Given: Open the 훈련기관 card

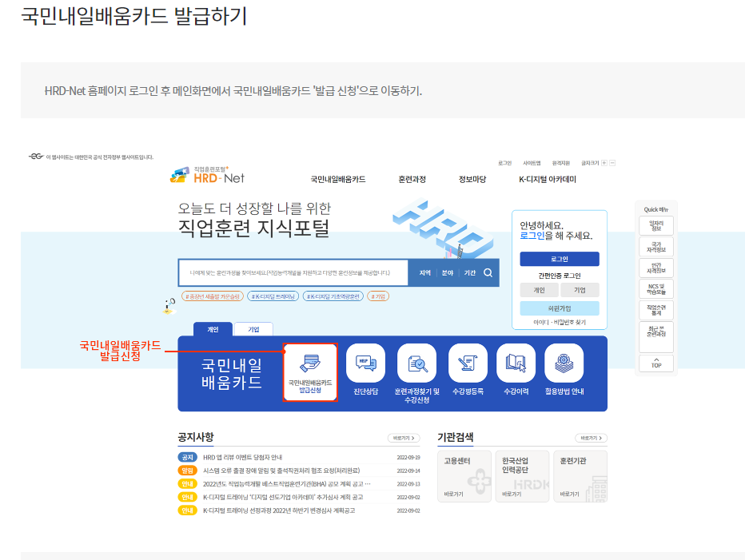Looking at the screenshot, I should (x=580, y=476).
